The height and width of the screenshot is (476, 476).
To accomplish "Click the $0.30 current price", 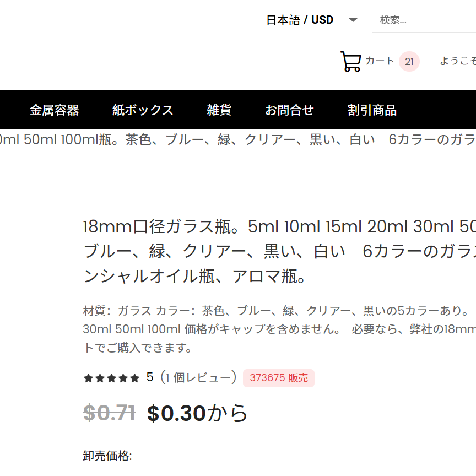I will pyautogui.click(x=176, y=413).
